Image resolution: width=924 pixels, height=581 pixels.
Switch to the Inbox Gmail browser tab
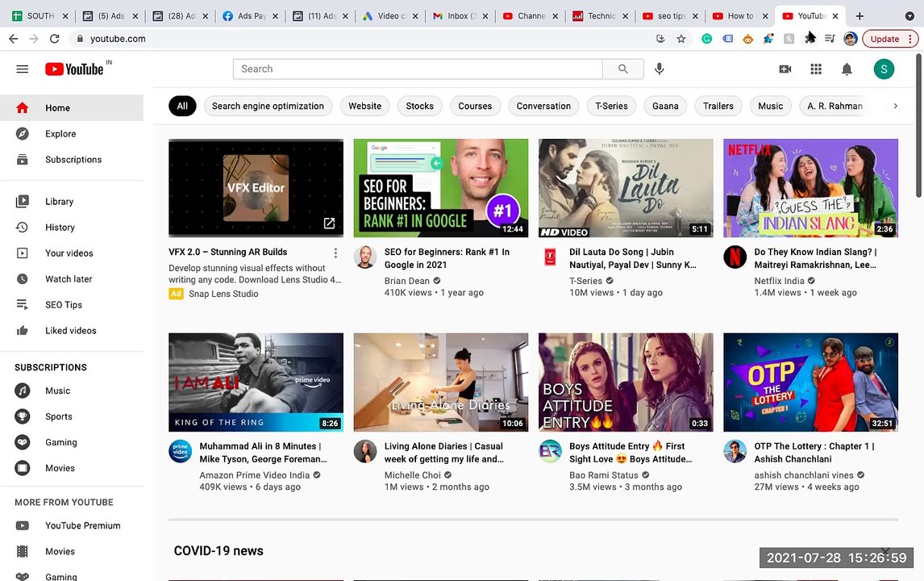(460, 16)
